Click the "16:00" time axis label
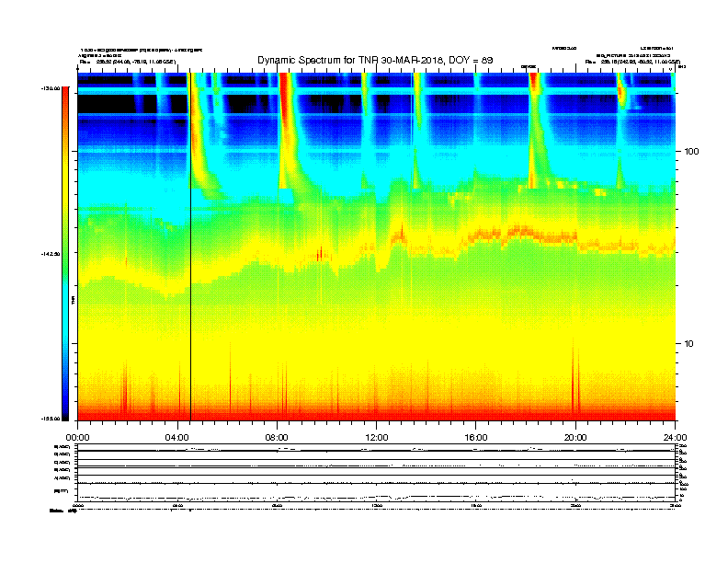The width and height of the screenshot is (728, 563). tap(476, 438)
